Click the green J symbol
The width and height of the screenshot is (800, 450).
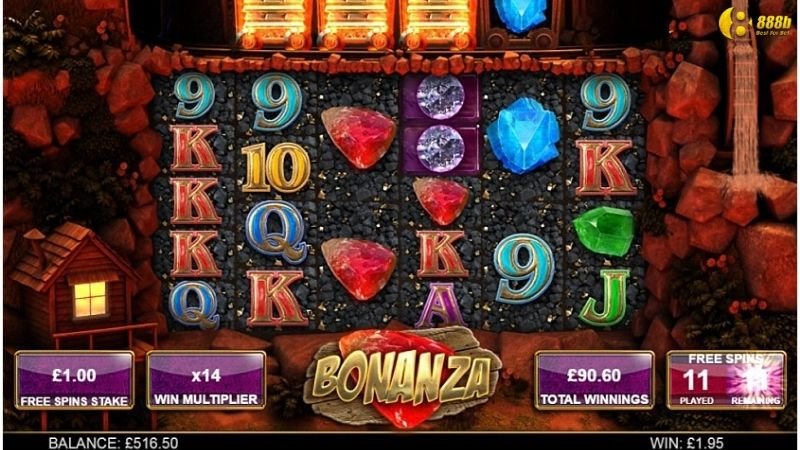(604, 298)
